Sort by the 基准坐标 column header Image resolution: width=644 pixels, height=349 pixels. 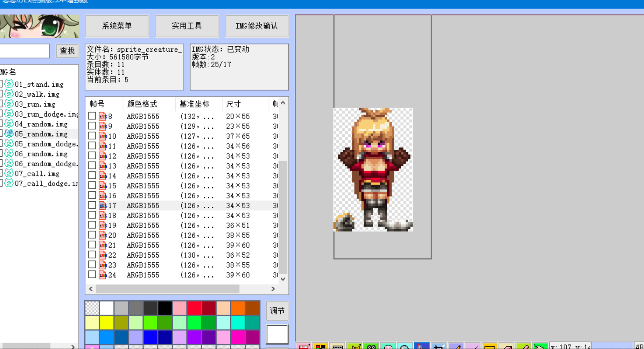198,104
